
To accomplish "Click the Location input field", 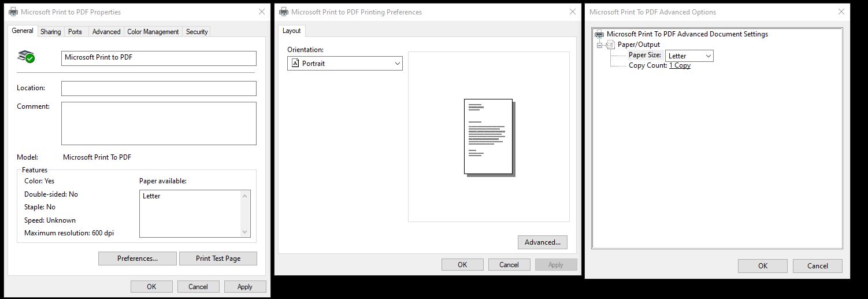I will pyautogui.click(x=159, y=88).
